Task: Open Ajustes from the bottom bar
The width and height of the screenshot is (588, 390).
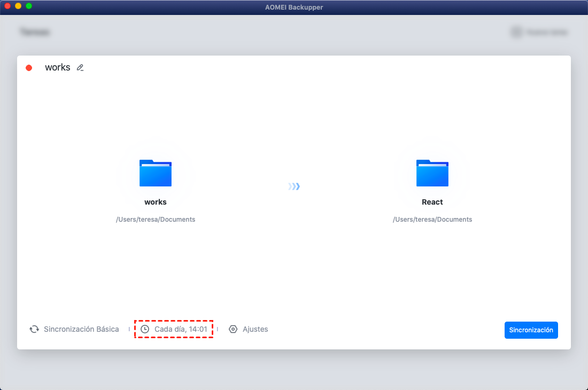Action: [256, 329]
